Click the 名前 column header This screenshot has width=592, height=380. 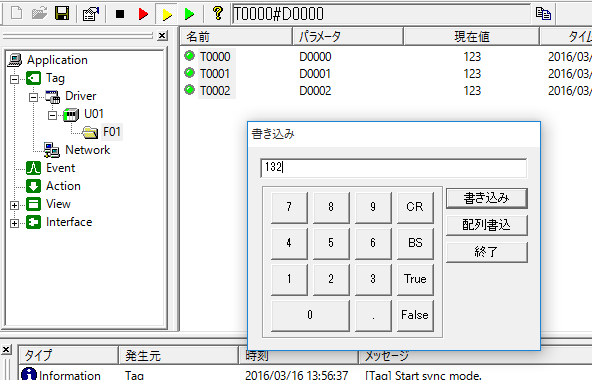coord(236,37)
